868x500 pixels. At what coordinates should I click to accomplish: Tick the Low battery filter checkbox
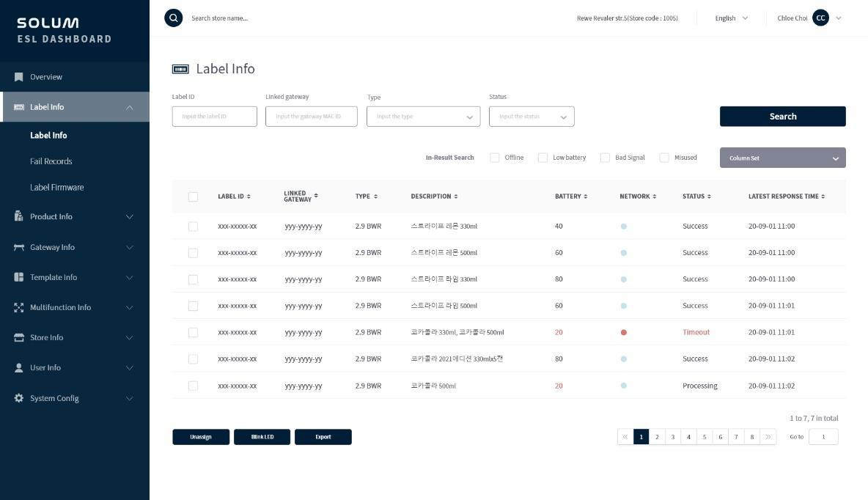point(543,158)
